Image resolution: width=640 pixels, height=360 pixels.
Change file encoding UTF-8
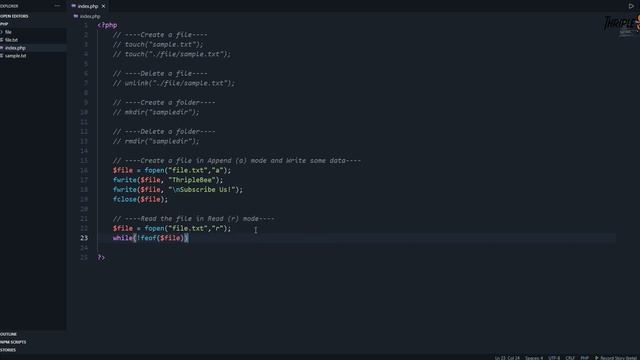[x=554, y=358]
